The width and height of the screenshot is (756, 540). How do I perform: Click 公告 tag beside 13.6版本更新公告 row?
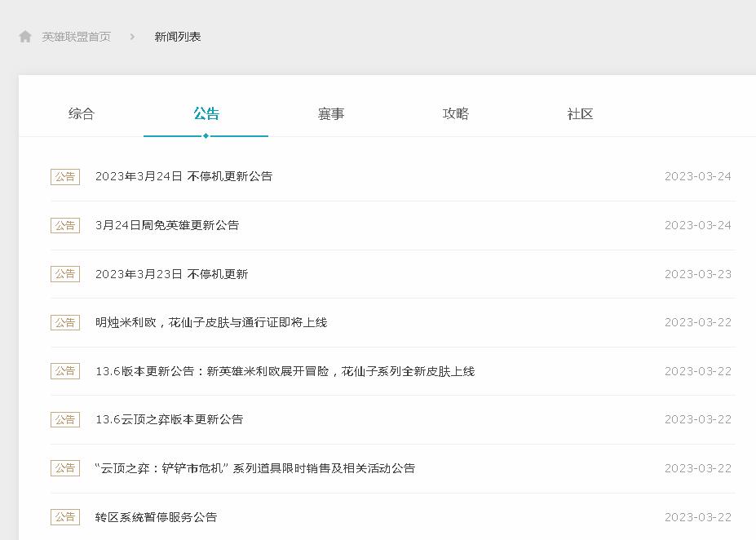click(65, 371)
